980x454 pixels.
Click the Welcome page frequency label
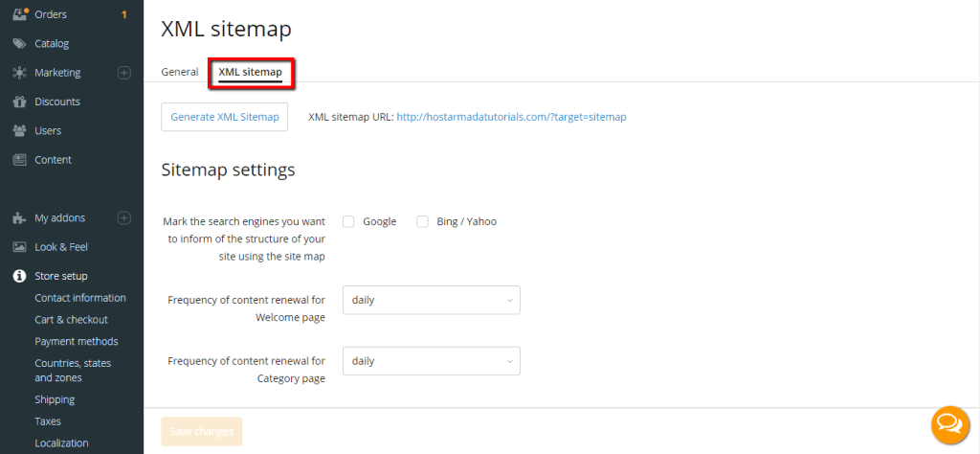(x=246, y=309)
